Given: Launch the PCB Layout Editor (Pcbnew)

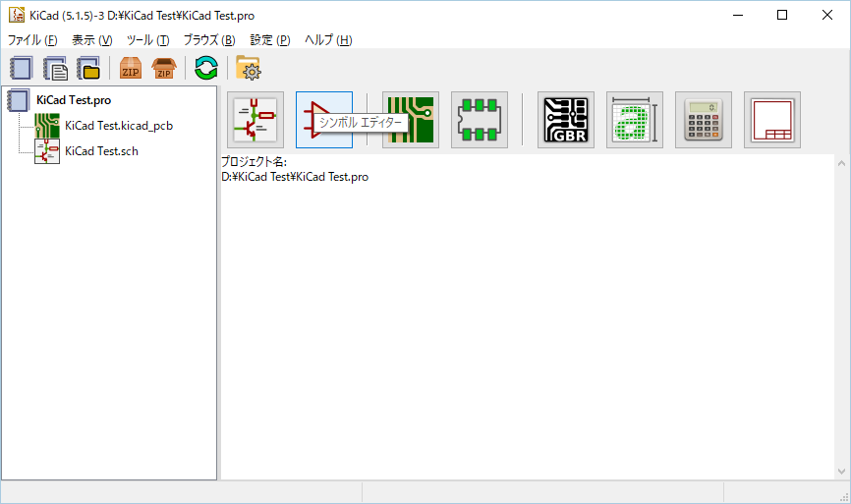Looking at the screenshot, I should [x=411, y=120].
